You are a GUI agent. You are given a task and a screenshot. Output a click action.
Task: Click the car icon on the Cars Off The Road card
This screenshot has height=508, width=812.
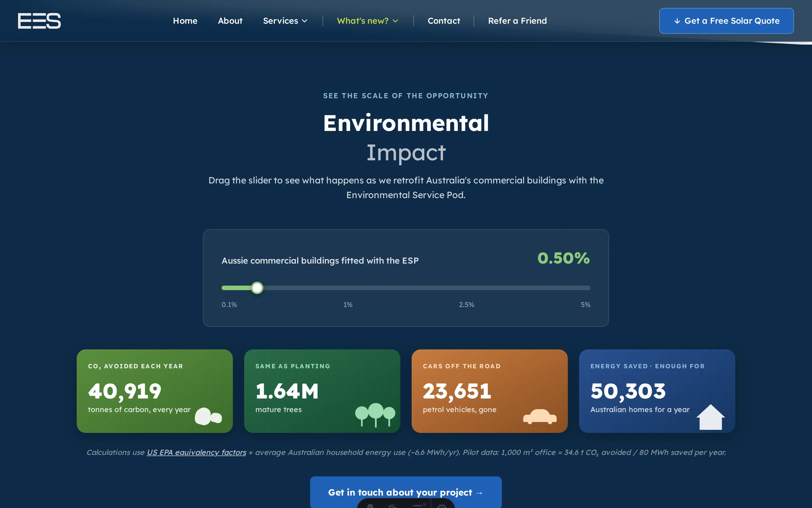pos(540,417)
